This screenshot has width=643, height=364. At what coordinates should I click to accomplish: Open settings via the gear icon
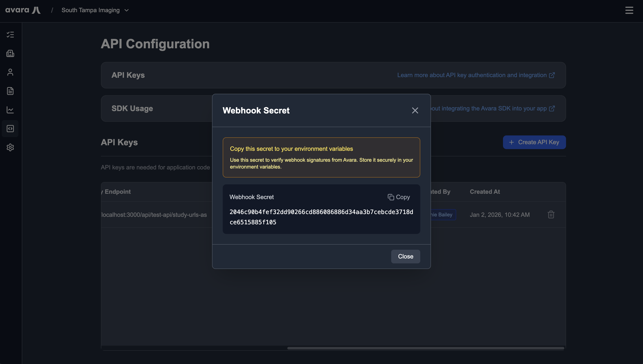point(10,147)
